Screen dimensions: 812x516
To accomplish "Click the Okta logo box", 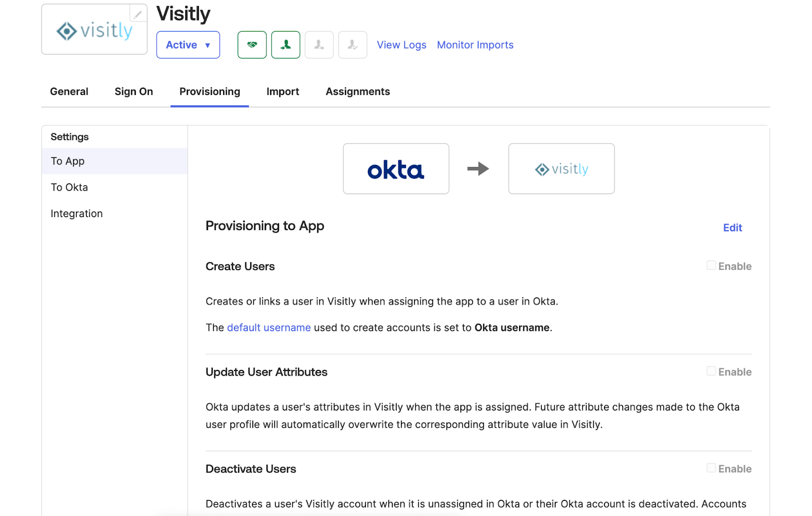I will click(x=396, y=168).
